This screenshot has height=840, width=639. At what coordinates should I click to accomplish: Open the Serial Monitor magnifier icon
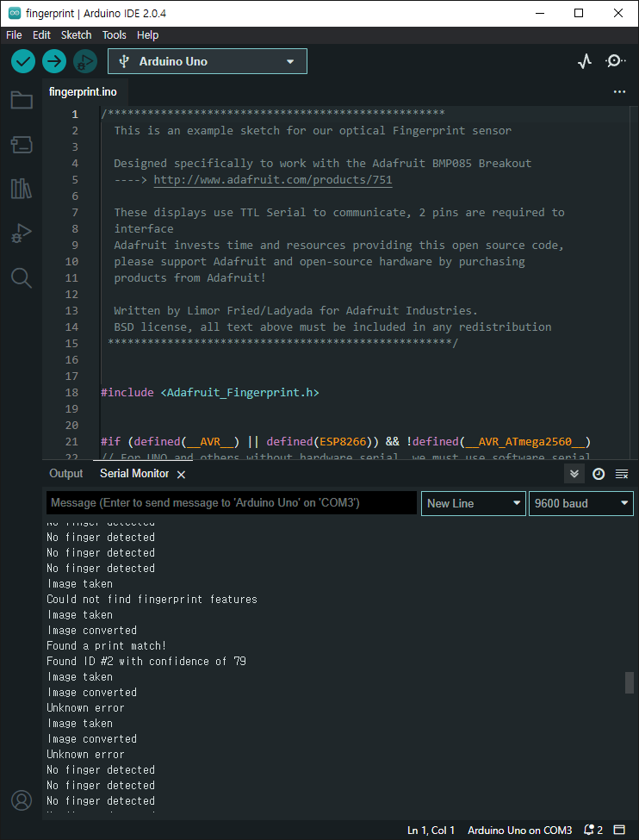pyautogui.click(x=615, y=61)
